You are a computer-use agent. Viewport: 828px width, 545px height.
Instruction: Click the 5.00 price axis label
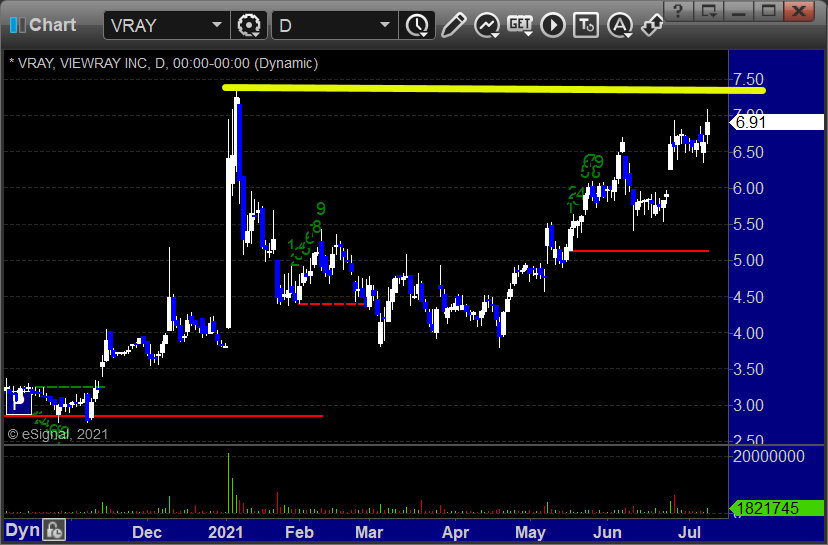pyautogui.click(x=748, y=260)
